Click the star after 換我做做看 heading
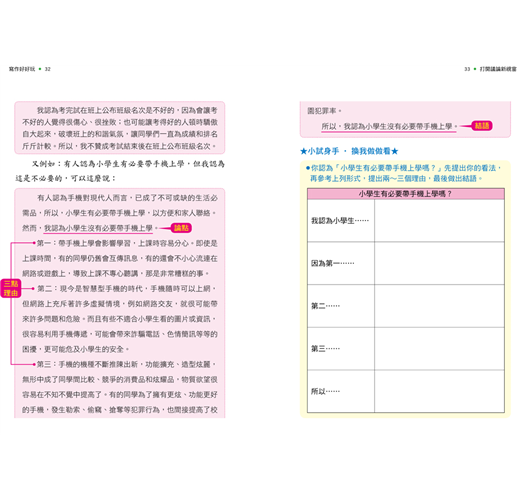Screen dimensions: 520x500 pyautogui.click(x=395, y=151)
